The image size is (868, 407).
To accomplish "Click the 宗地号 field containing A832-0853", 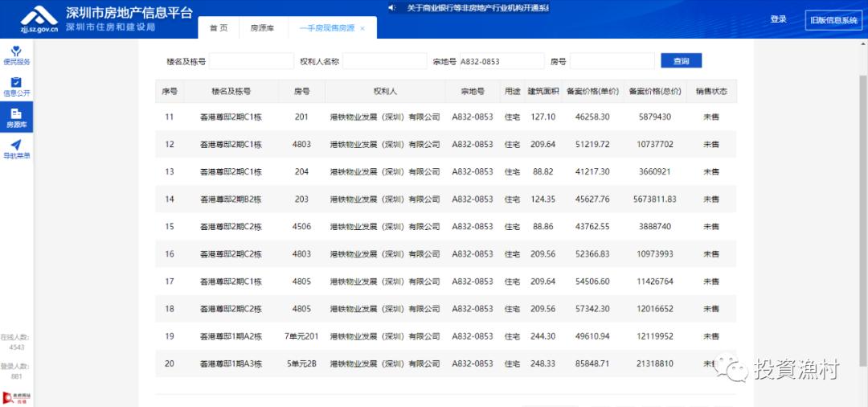I will (x=502, y=61).
